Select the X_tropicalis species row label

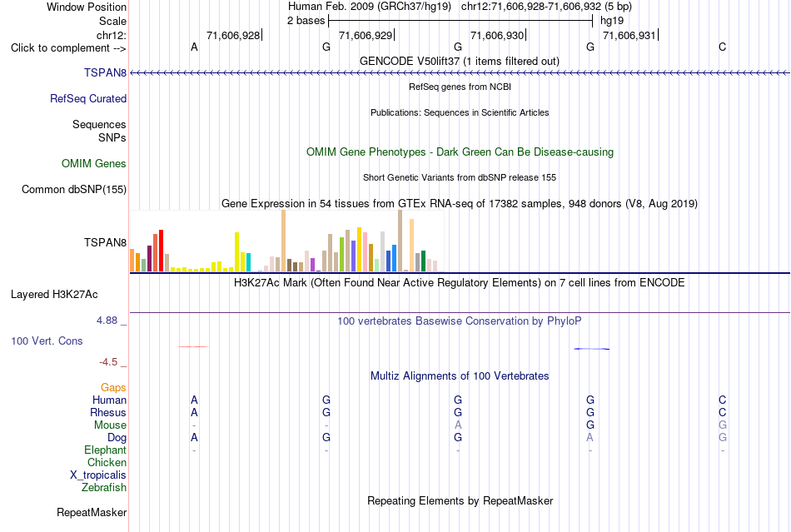98,475
